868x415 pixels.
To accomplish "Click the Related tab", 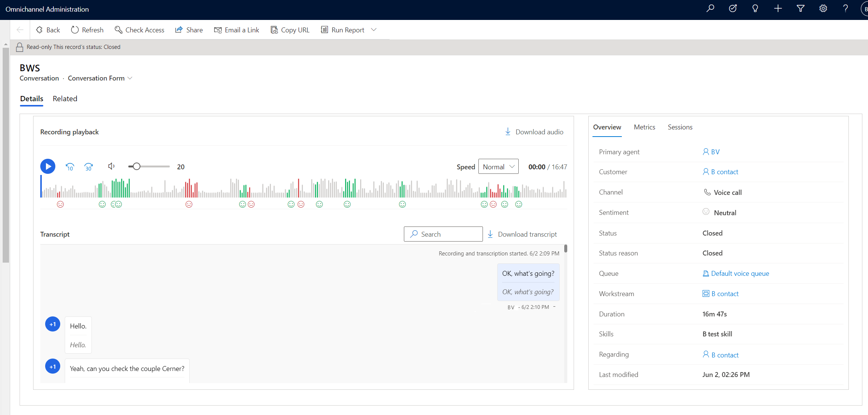I will [x=64, y=99].
